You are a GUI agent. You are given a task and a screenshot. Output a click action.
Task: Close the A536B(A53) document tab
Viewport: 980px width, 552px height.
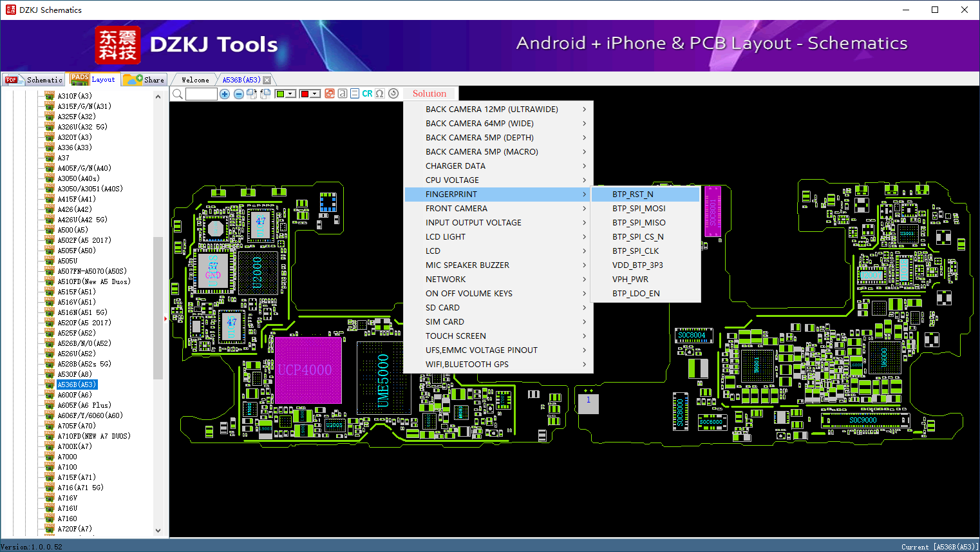click(x=267, y=81)
